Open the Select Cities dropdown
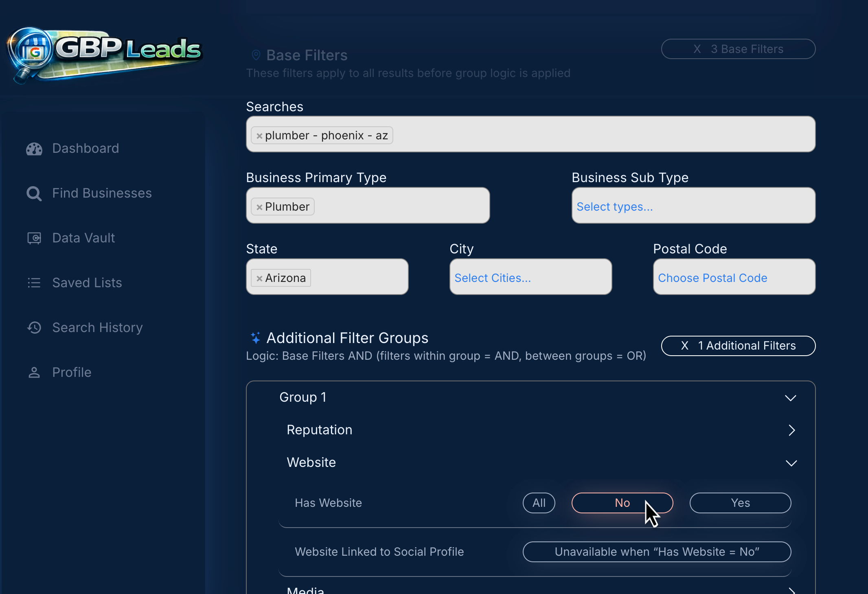868x594 pixels. pos(530,277)
